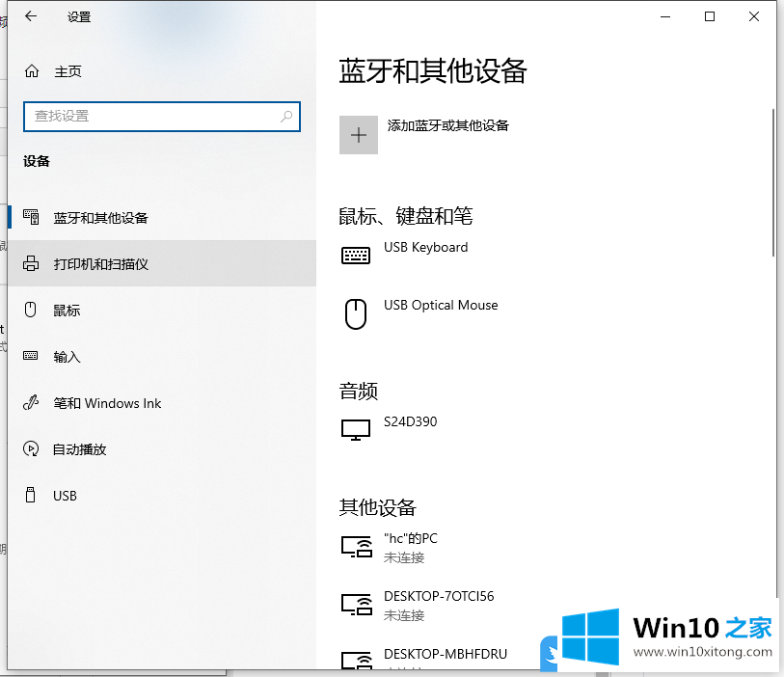
Task: Click the USB Keyboard device icon
Action: 356,256
